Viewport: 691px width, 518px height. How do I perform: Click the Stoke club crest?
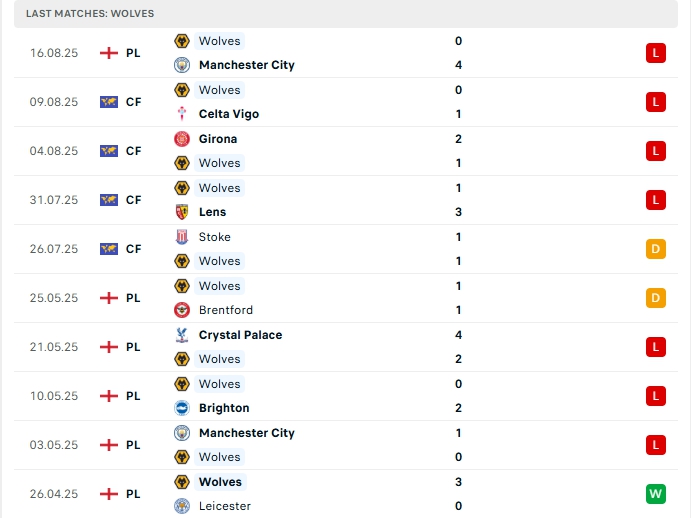182,237
